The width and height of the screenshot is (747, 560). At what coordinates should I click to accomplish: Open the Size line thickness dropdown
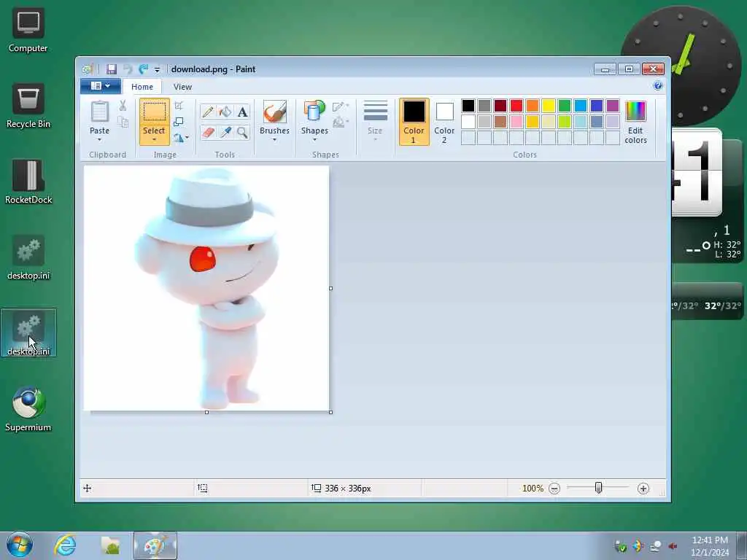[x=375, y=122]
